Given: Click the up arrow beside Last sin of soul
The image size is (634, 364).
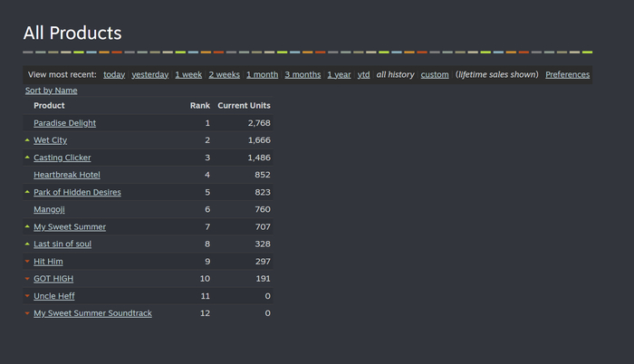Looking at the screenshot, I should pyautogui.click(x=27, y=244).
